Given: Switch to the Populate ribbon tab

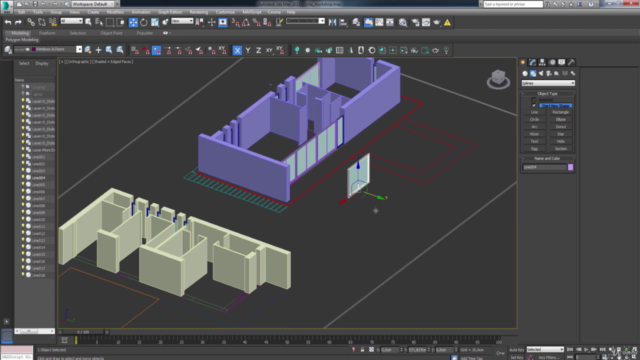Looking at the screenshot, I should click(x=144, y=33).
